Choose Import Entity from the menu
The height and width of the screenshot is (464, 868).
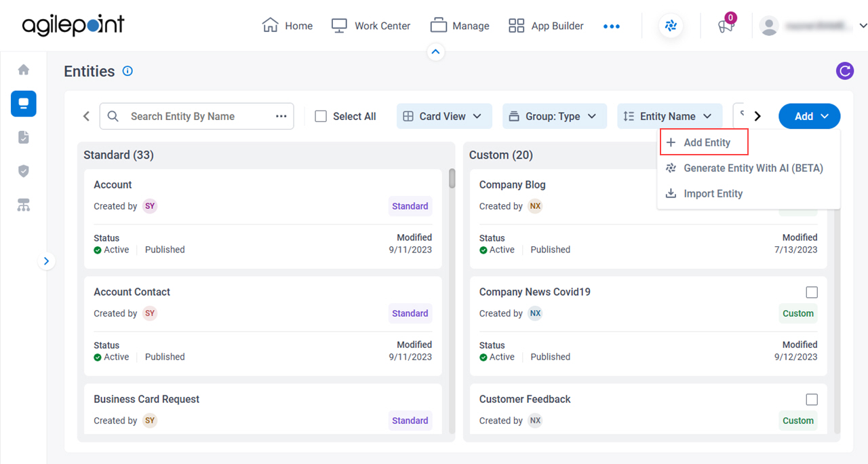click(x=749, y=193)
